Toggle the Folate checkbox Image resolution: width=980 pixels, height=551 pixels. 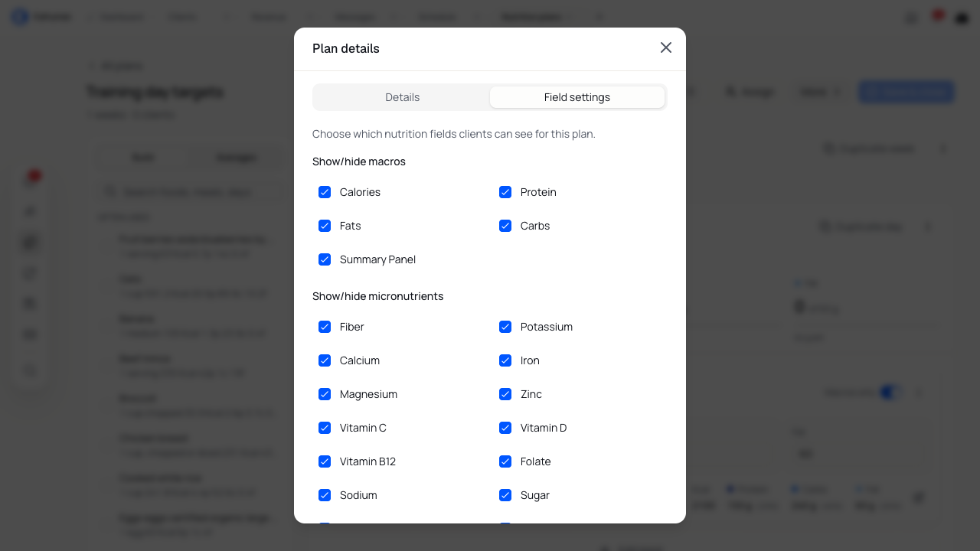(x=505, y=461)
